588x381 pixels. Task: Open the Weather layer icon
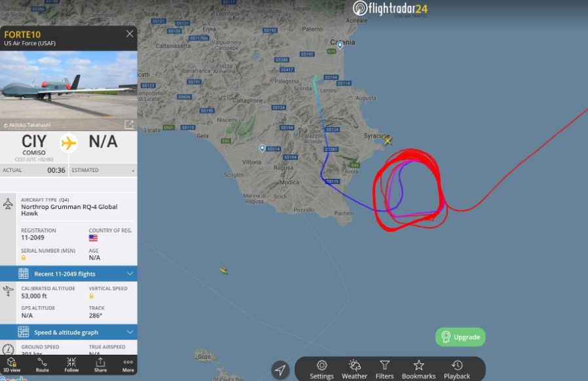(354, 370)
